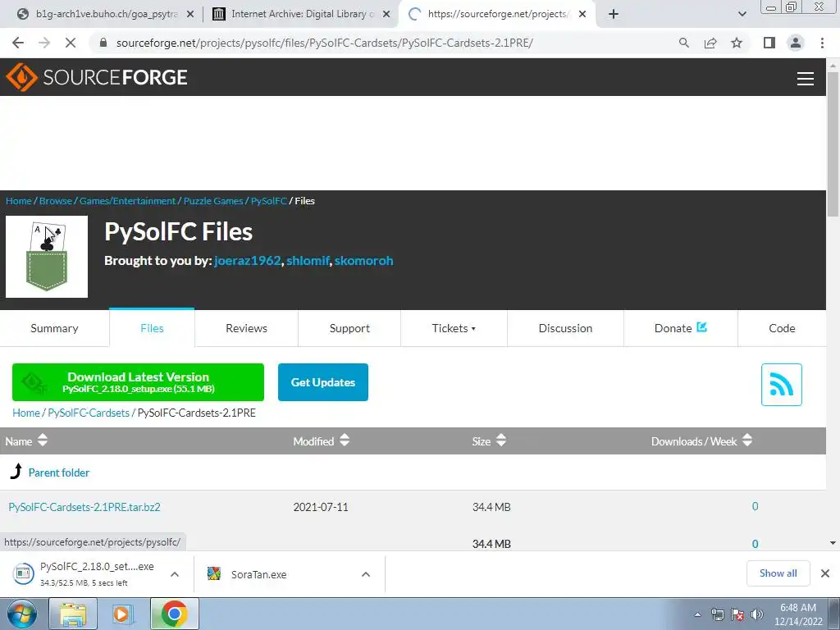This screenshot has height=630, width=840.
Task: Expand SoraTan.exe download options chevron
Action: click(x=366, y=574)
